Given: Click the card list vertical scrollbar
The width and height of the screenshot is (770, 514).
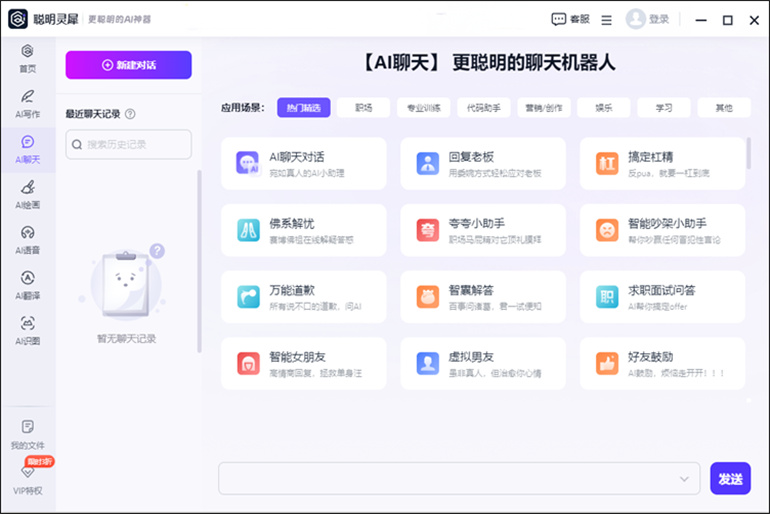Looking at the screenshot, I should tap(748, 153).
